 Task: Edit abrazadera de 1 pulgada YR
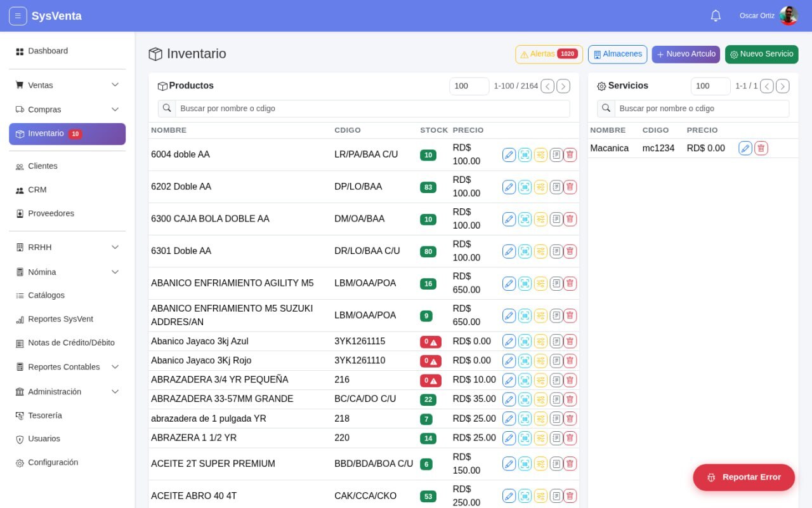click(x=509, y=418)
